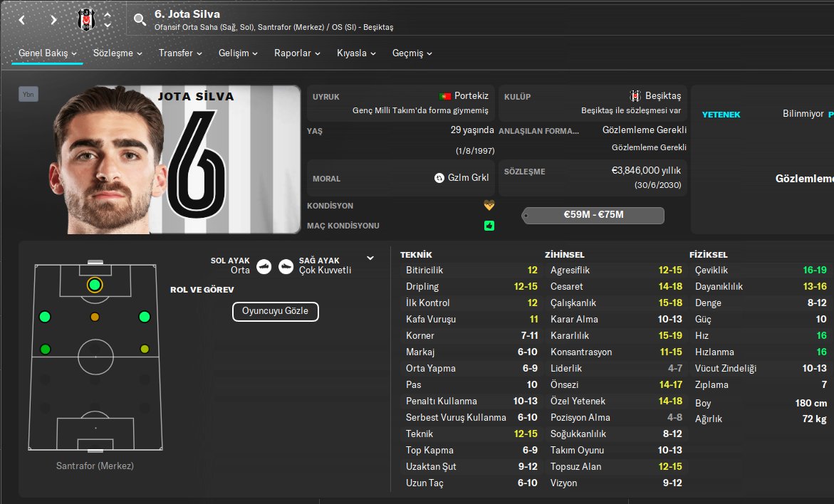
Task: Click the Dayanıklılık attribute row
Action: [761, 287]
